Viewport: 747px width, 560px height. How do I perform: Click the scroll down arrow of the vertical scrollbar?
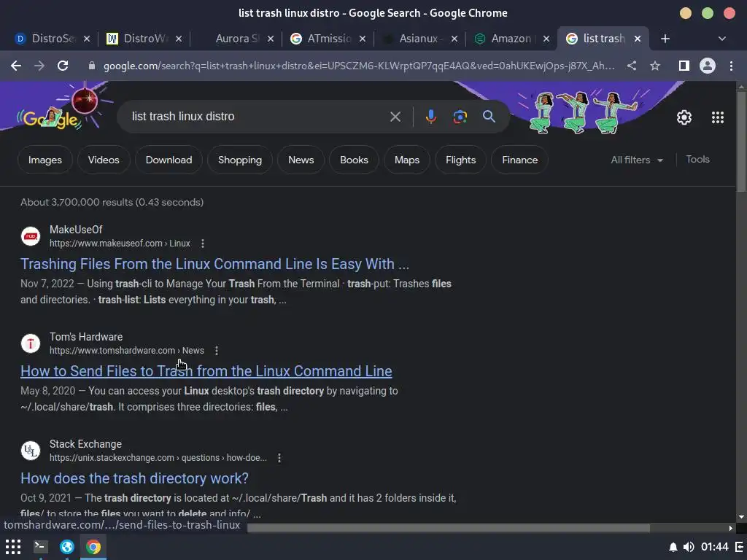coord(741,517)
